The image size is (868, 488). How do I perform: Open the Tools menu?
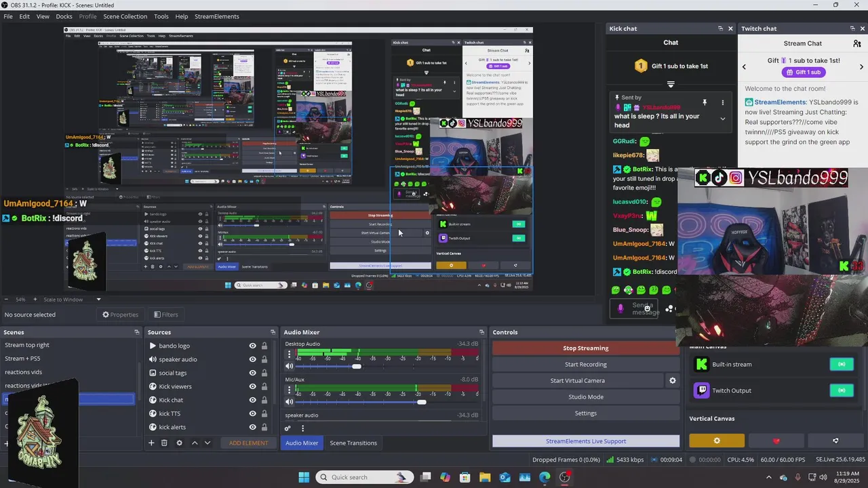point(161,16)
